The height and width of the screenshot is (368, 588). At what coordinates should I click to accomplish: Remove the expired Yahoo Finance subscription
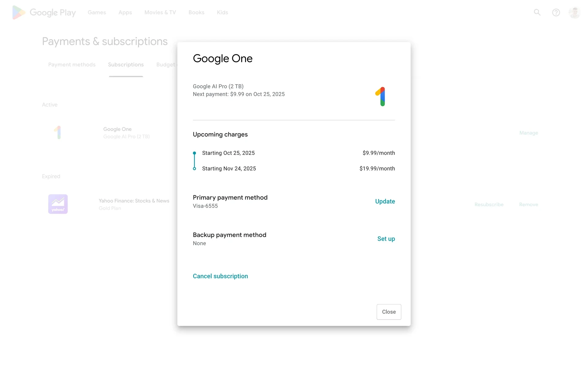click(x=529, y=205)
